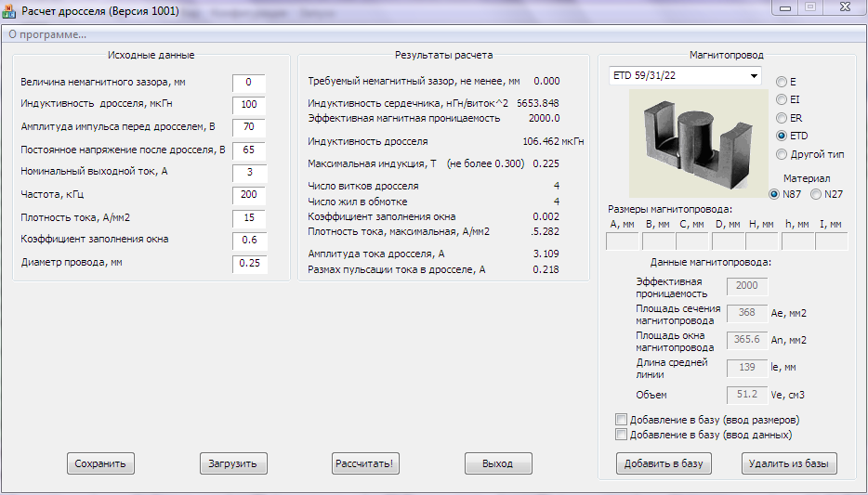The image size is (868, 495).
Task: Click frequency field with value 200
Action: 249,195
